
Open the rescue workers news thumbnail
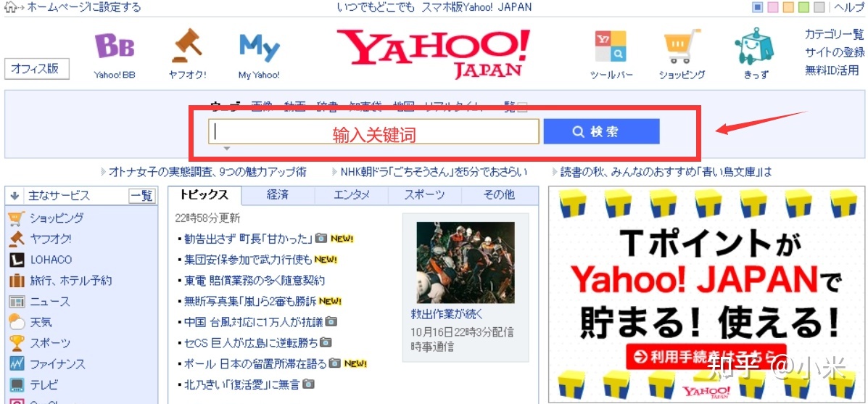click(x=466, y=263)
